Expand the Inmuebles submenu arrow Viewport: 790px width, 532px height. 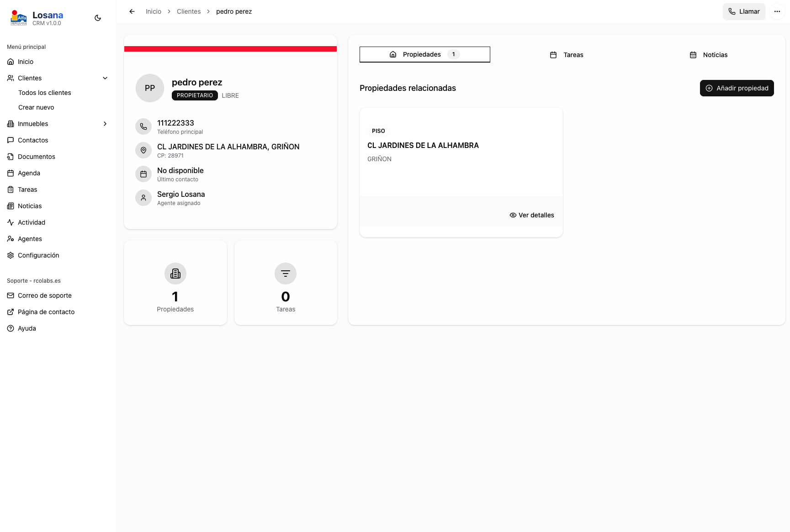(x=105, y=123)
